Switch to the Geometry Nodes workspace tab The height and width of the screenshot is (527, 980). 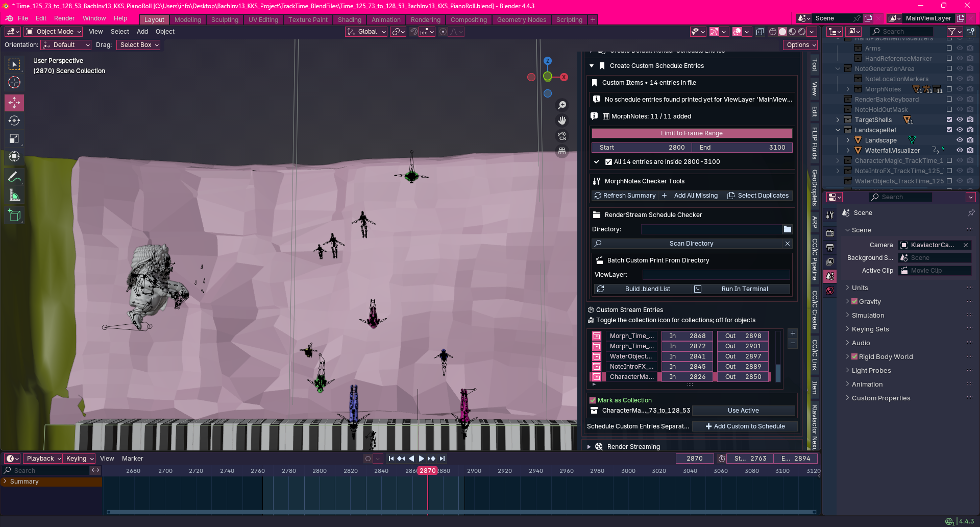tap(521, 20)
